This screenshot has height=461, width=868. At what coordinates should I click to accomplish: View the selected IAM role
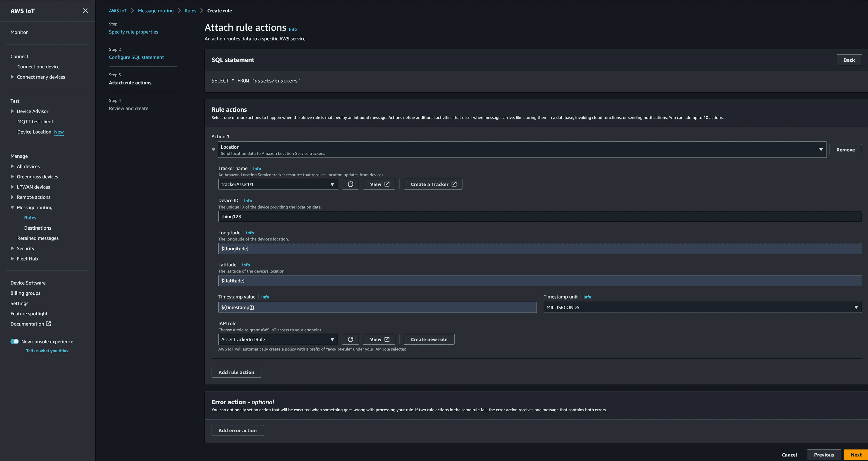[x=379, y=339]
